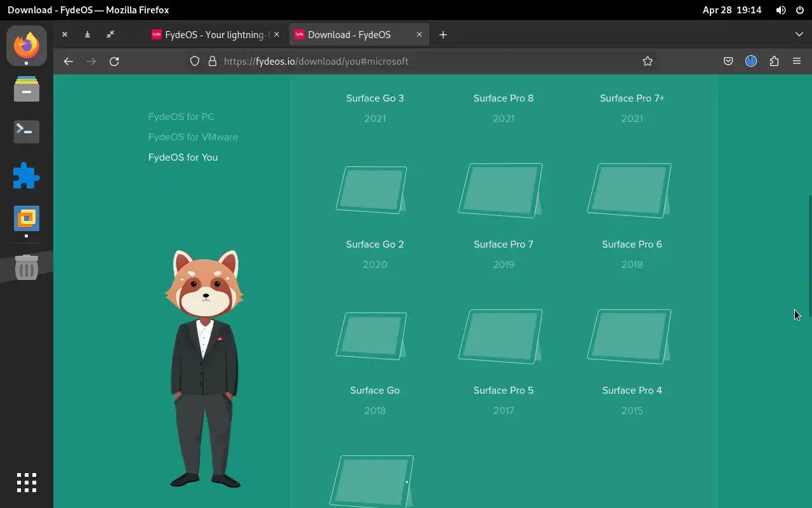Close the FydeOS lightning-fast tab
Image resolution: width=812 pixels, height=508 pixels.
[277, 34]
